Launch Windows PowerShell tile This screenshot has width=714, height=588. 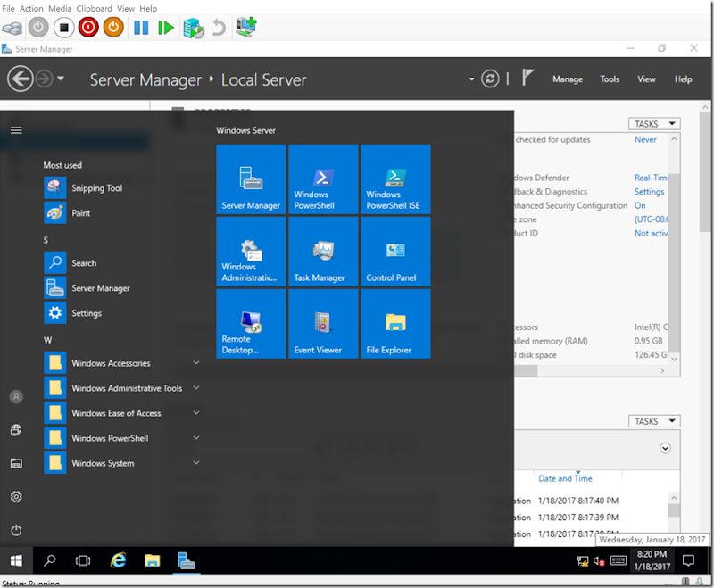point(323,178)
